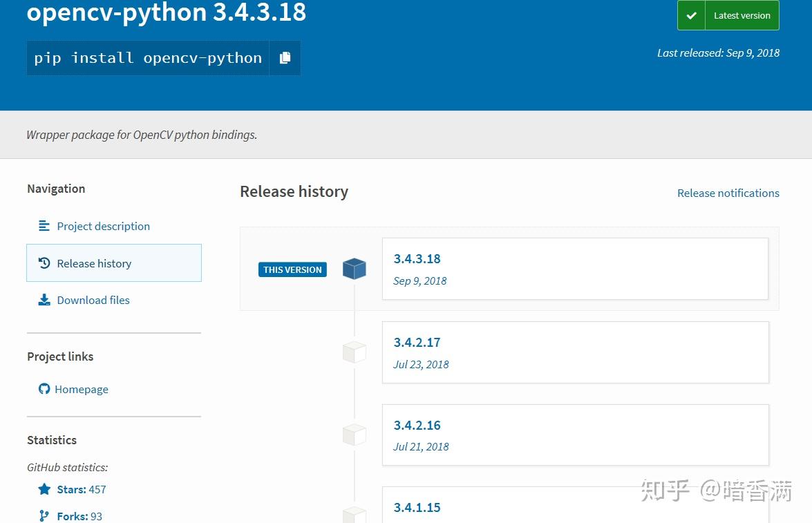The height and width of the screenshot is (523, 812).
Task: Click the GitHub statistics: label
Action: pos(67,468)
